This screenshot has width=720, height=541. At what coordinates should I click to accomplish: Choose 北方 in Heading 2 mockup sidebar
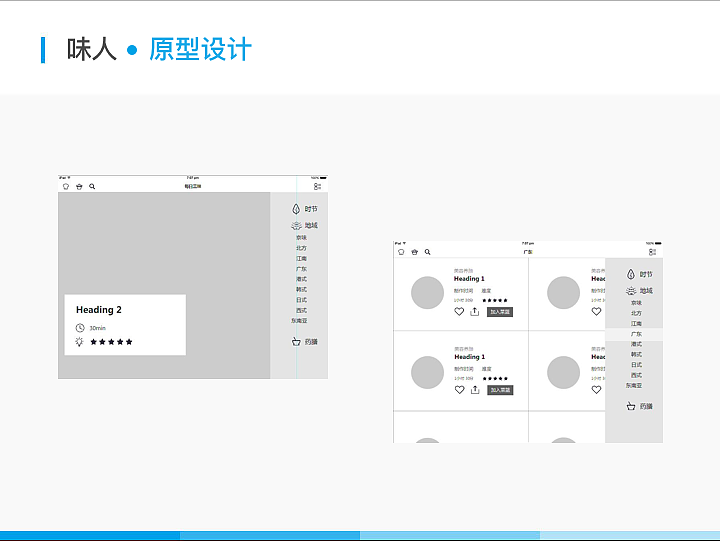(x=301, y=248)
